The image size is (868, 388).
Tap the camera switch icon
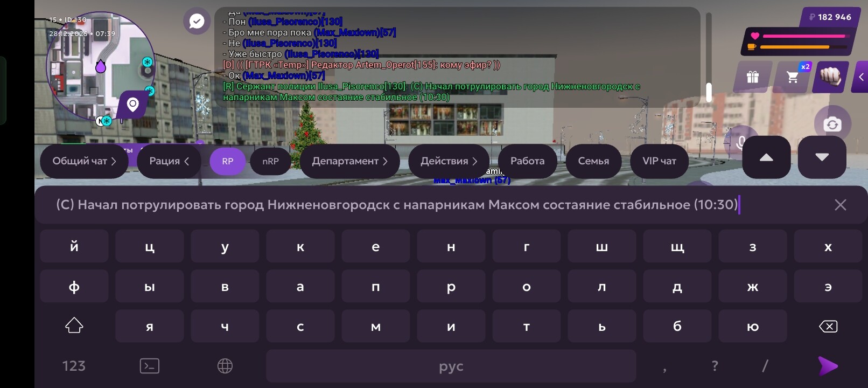[x=832, y=124]
